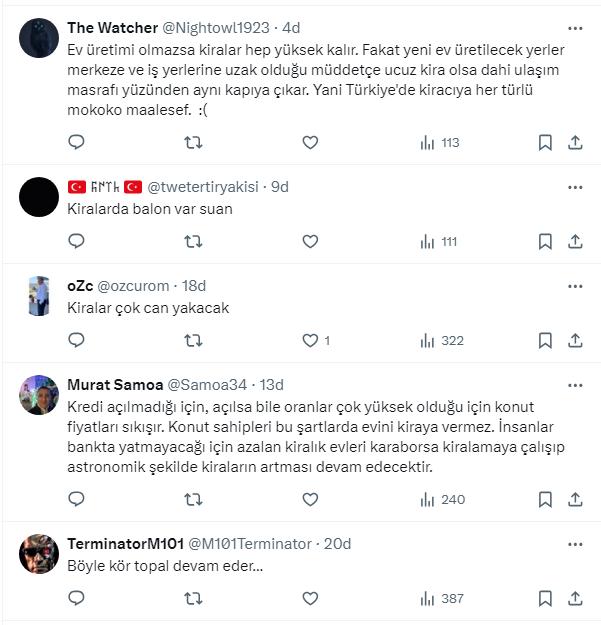Like Murat Samoa's tweet
The image size is (601, 625).
click(x=310, y=499)
